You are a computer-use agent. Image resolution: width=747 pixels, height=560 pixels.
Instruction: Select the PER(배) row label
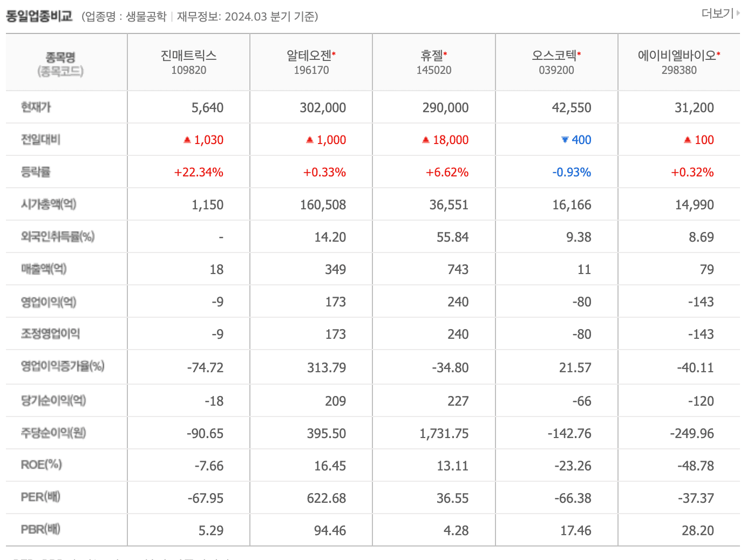[40, 497]
